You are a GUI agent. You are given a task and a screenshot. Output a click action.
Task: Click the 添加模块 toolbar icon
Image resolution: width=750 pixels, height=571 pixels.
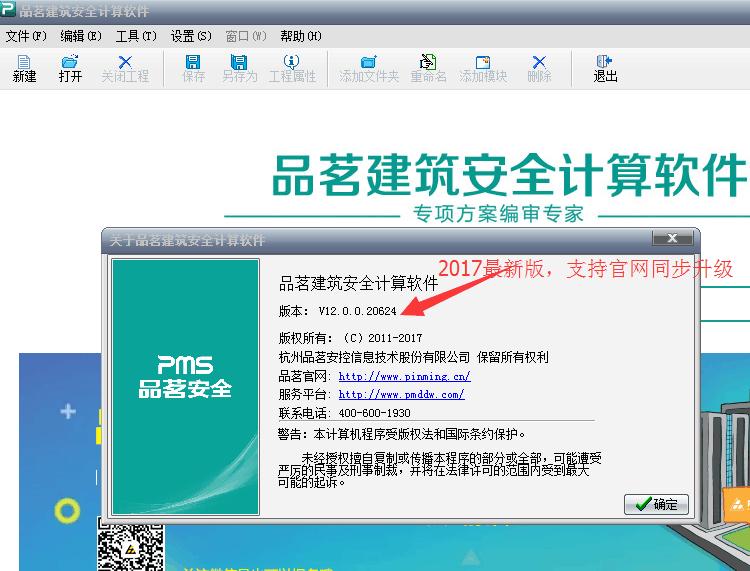(483, 68)
